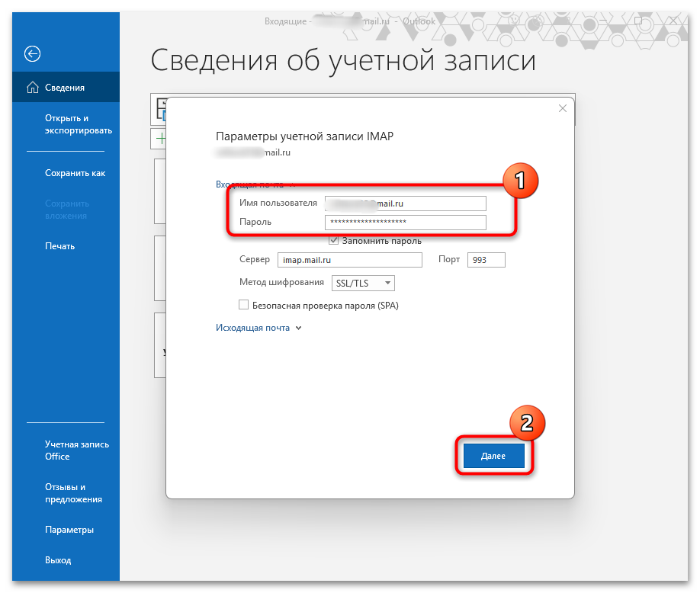The height and width of the screenshot is (593, 700).
Task: Click the Имя пользователя input field
Action: [406, 204]
